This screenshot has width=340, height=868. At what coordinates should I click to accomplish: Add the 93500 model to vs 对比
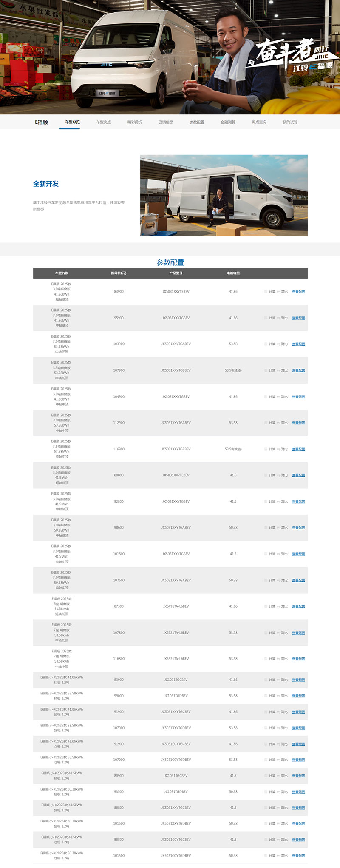point(283,792)
